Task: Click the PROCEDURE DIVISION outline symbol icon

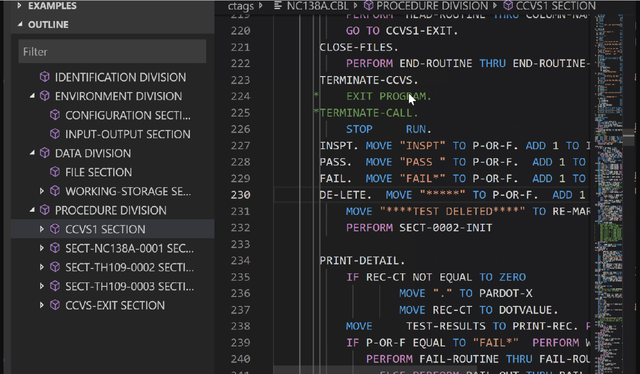Action: (45, 210)
